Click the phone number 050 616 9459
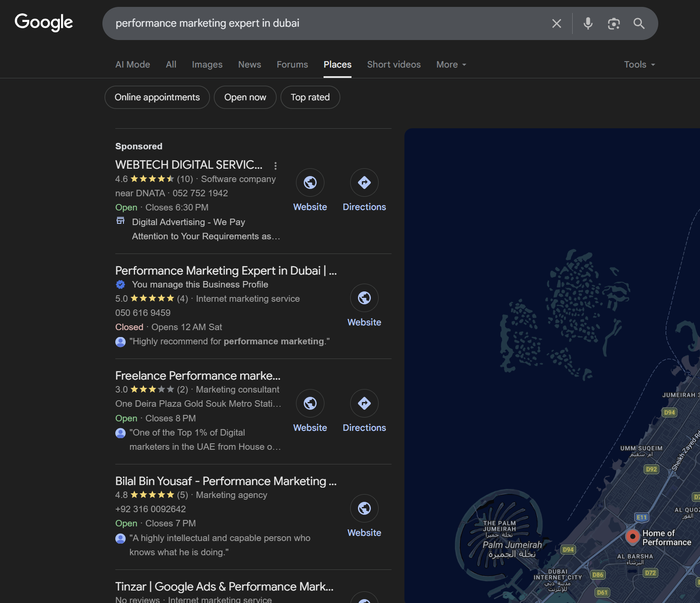 tap(143, 313)
